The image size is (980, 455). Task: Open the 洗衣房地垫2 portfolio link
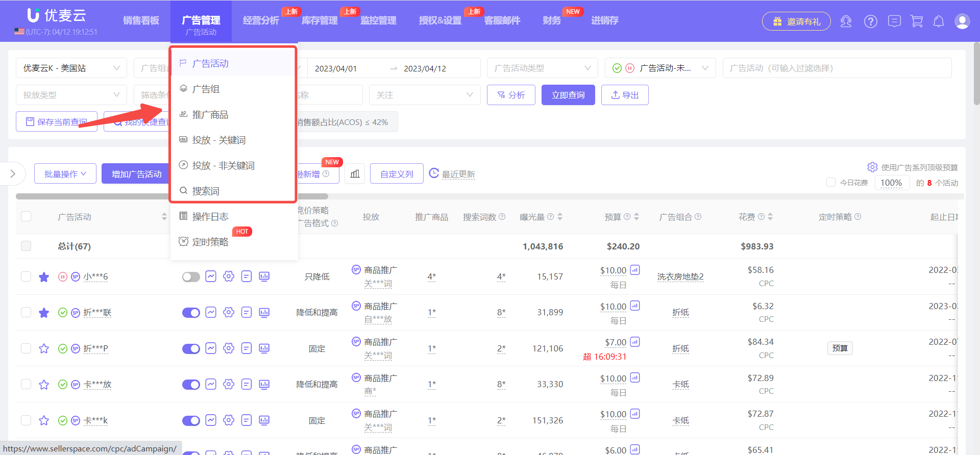680,276
